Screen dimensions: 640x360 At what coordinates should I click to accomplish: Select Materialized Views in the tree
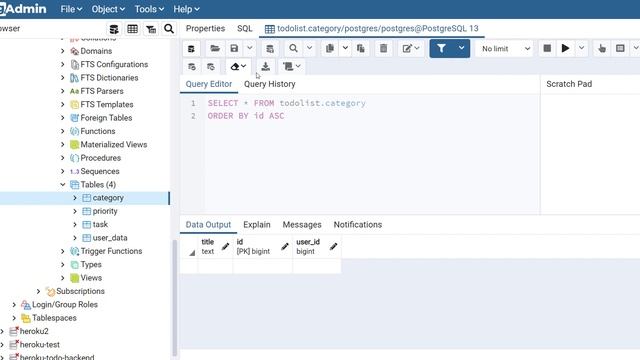113,144
